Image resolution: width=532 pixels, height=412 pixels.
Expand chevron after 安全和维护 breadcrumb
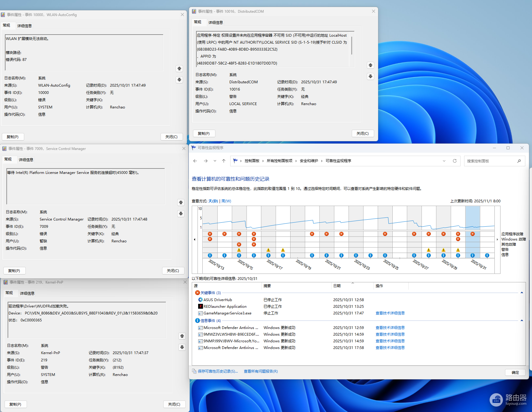322,161
